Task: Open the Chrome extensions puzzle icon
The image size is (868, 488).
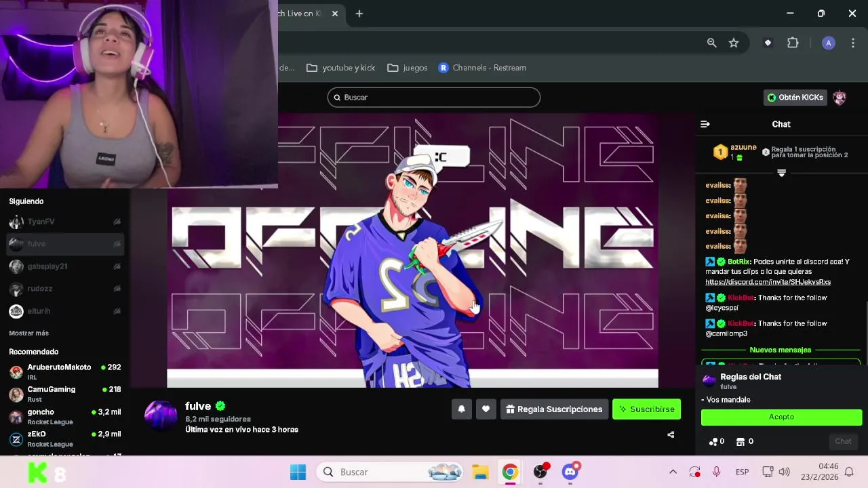Action: (793, 43)
